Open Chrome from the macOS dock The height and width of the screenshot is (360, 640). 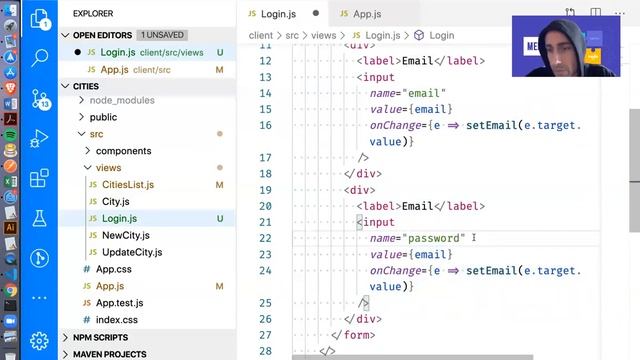coord(11,290)
